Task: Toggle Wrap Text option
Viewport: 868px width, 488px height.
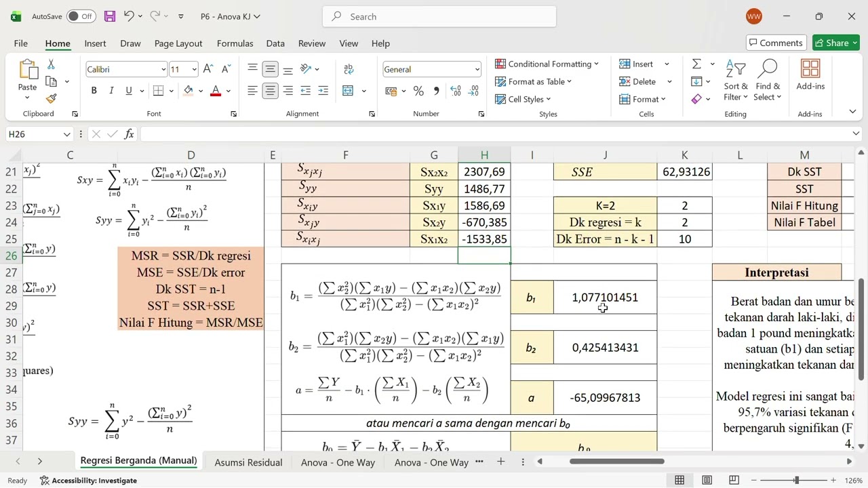Action: click(349, 69)
